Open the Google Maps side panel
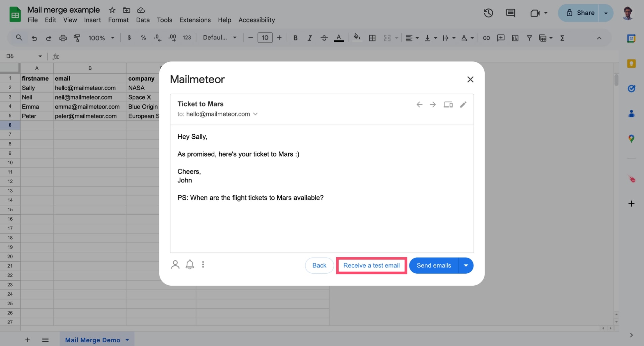 point(631,139)
